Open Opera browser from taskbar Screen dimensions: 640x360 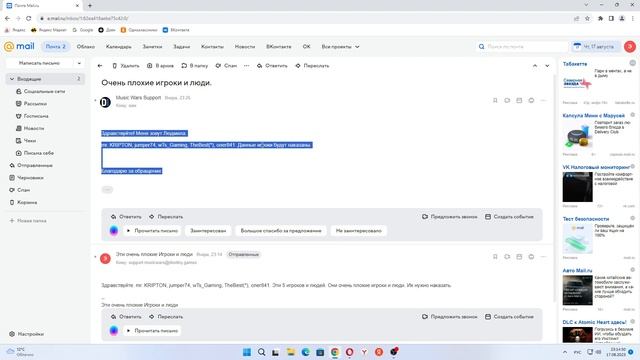tap(349, 352)
